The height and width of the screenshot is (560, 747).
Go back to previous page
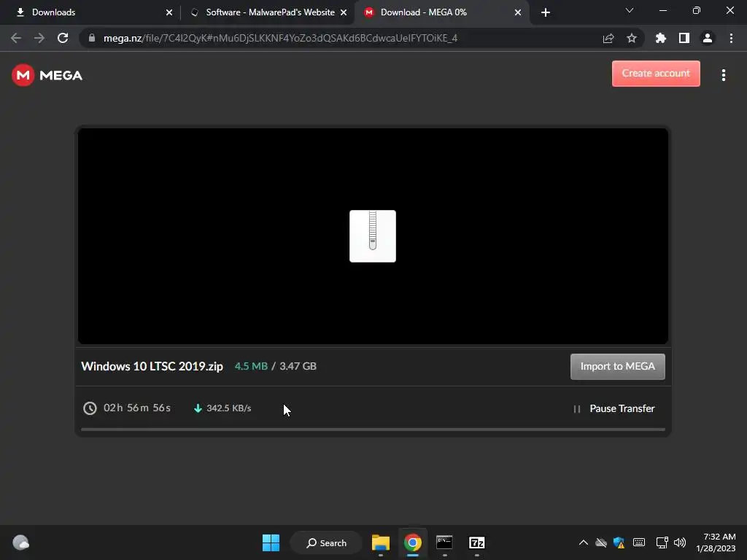pos(16,38)
